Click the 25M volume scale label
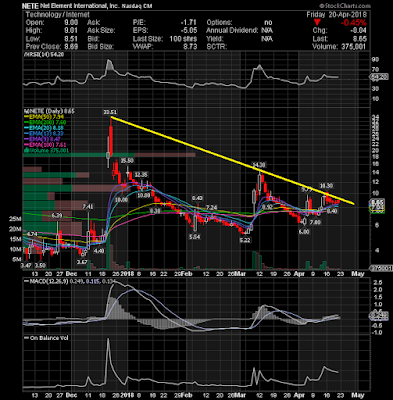The image size is (393, 400). (15, 219)
